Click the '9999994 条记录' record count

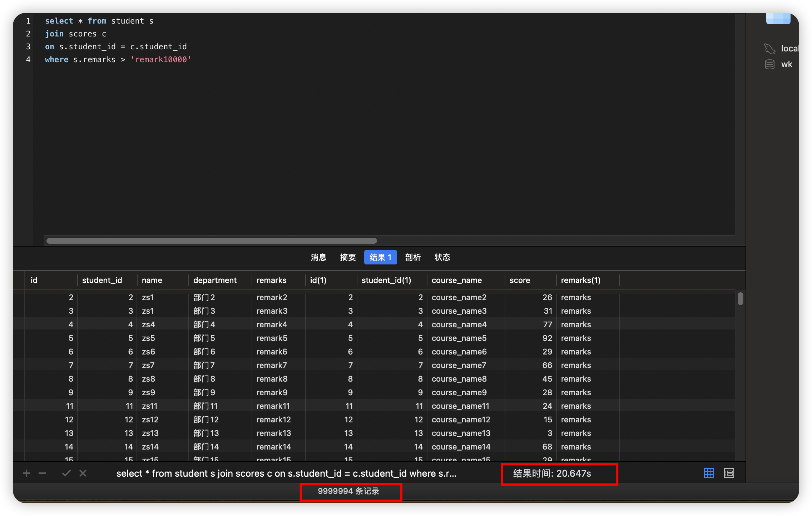click(348, 491)
